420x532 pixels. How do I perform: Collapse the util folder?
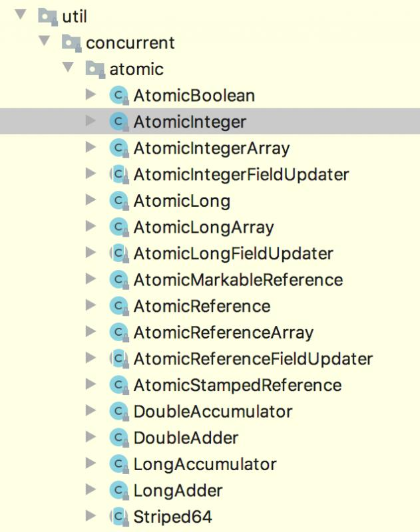tap(21, 15)
